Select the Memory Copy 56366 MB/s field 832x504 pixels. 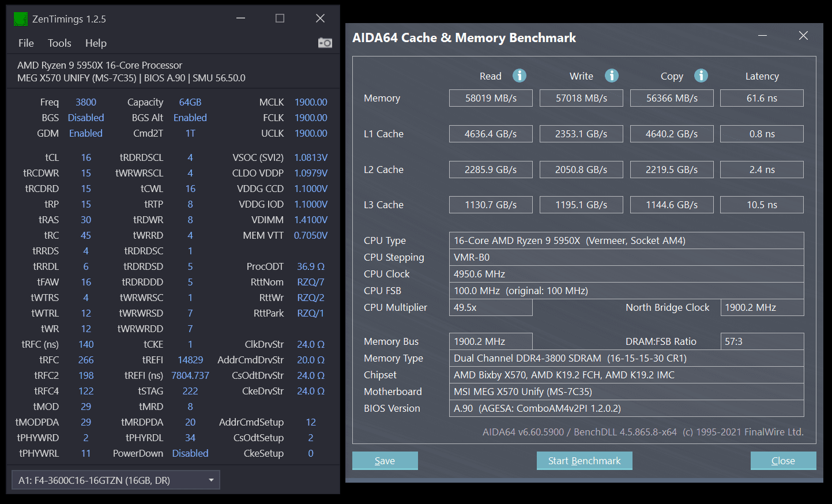[672, 98]
